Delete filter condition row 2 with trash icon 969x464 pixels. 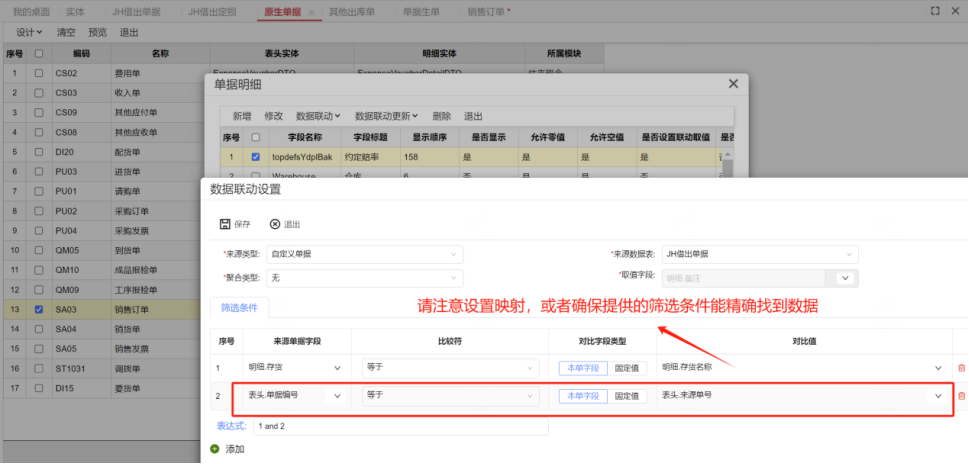click(961, 396)
